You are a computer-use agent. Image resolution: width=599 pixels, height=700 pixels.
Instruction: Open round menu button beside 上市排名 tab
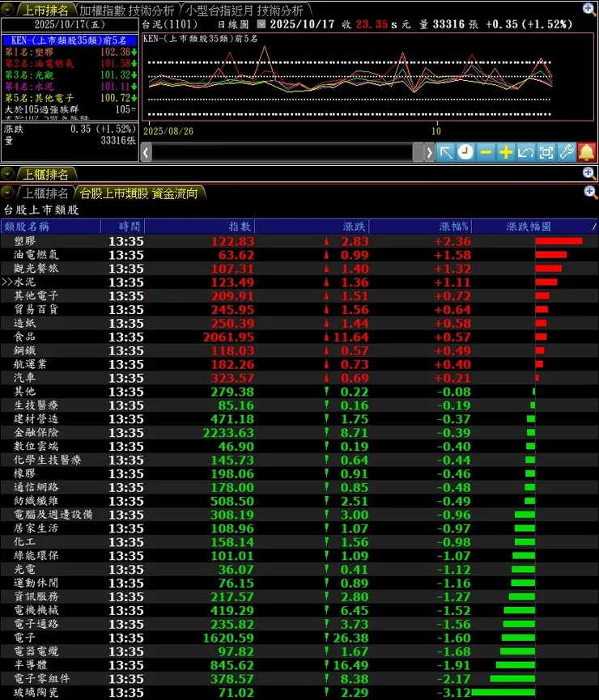click(x=7, y=8)
